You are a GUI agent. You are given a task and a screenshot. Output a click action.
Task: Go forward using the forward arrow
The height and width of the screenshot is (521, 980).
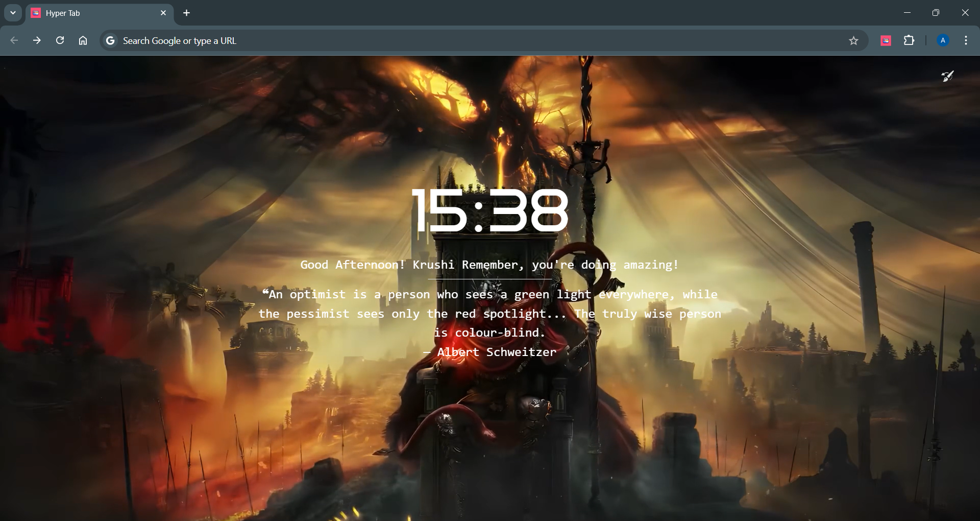tap(37, 40)
